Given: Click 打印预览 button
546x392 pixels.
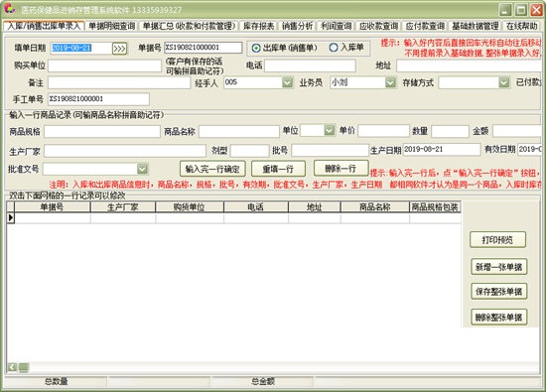Looking at the screenshot, I should click(x=497, y=240).
